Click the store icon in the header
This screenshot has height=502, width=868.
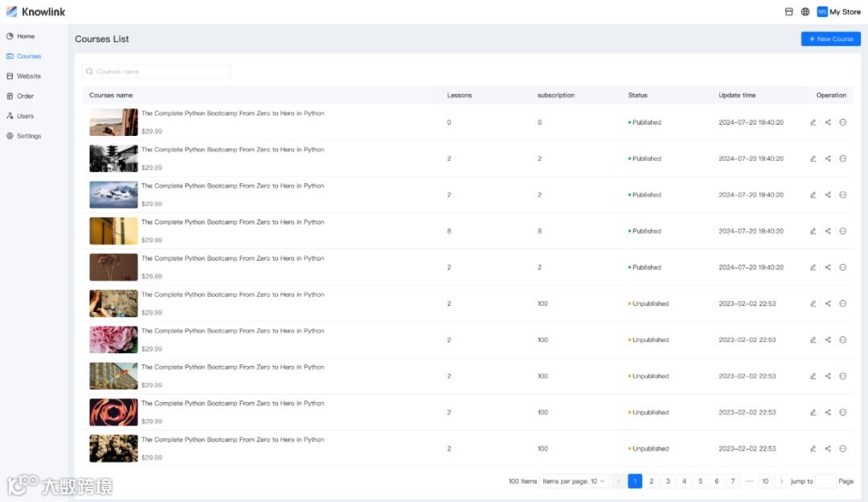pos(788,12)
